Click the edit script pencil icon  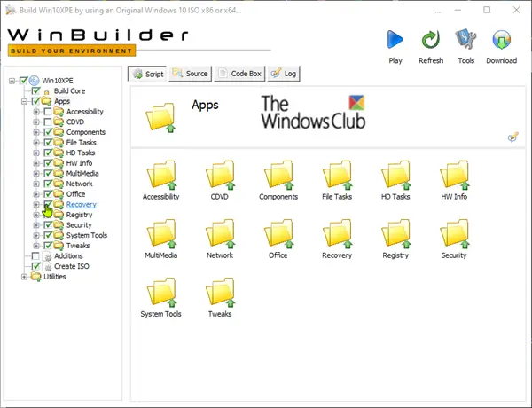[x=512, y=137]
